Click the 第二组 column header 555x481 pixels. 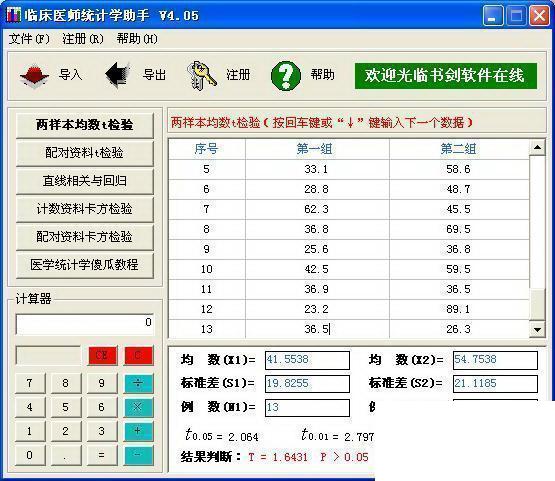point(459,149)
